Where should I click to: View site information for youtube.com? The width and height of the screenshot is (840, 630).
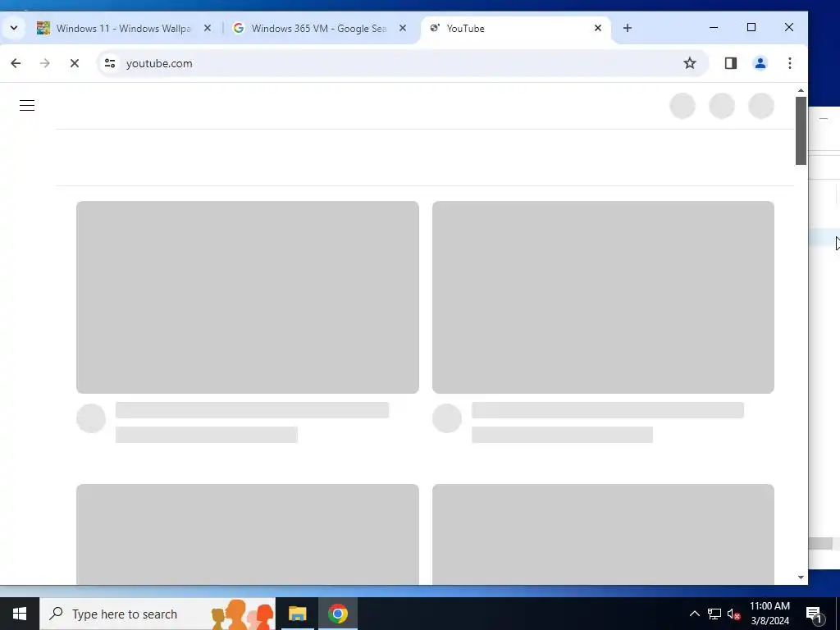click(x=110, y=63)
